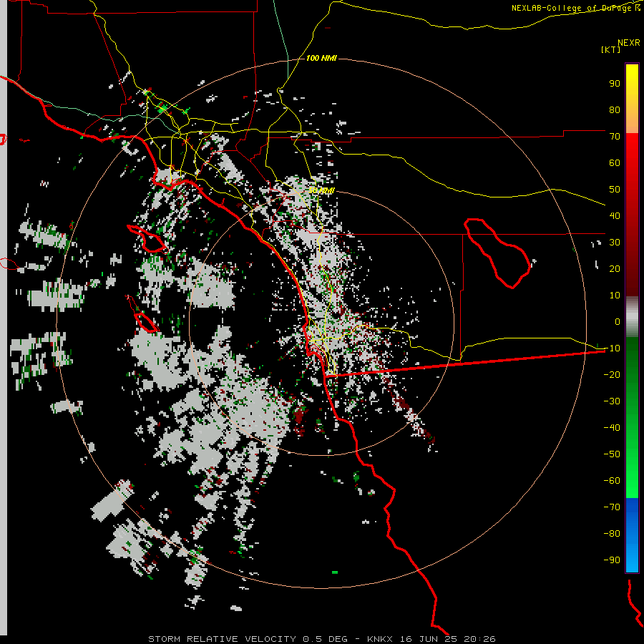The height and width of the screenshot is (644, 644).
Task: Click the -50 value on velocity scale
Action: pos(612,454)
